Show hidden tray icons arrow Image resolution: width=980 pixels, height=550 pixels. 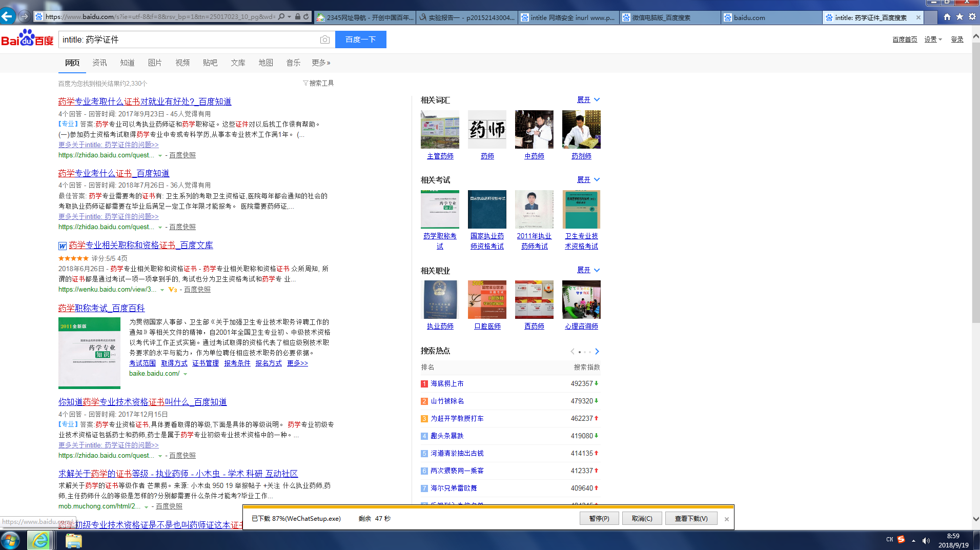pos(913,540)
